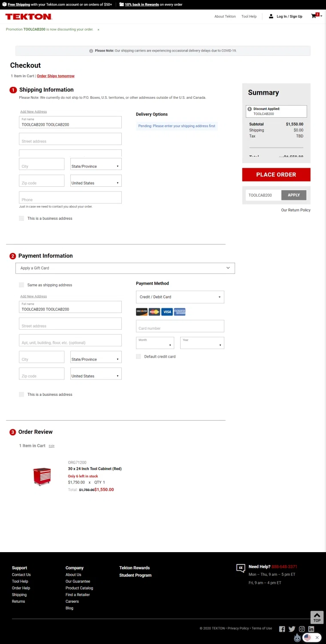Open the shopping cart icon
The height and width of the screenshot is (644, 326).
tap(314, 16)
